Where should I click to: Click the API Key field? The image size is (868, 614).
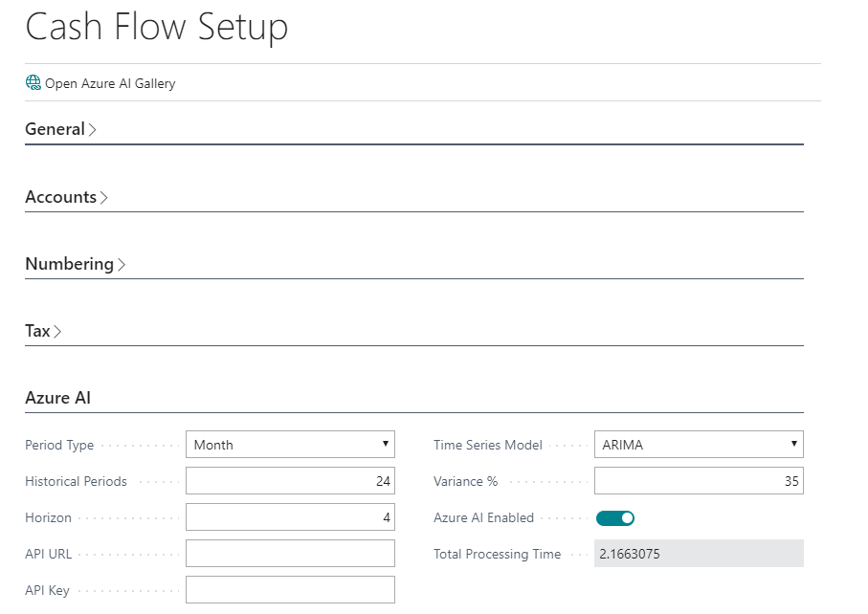click(290, 589)
